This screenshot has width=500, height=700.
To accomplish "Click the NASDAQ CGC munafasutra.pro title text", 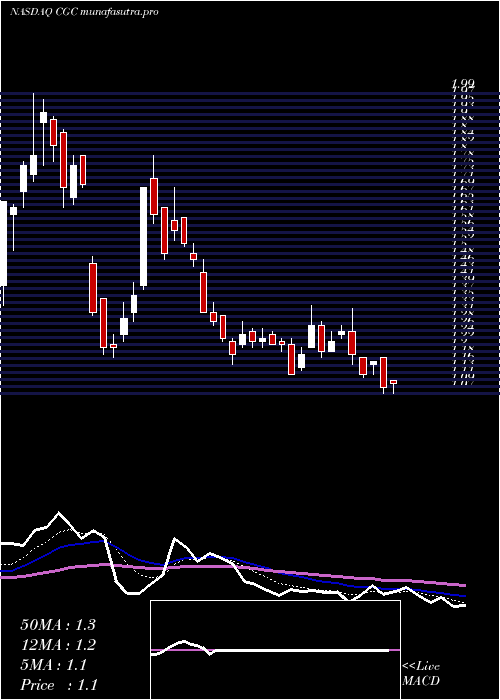I will [83, 12].
